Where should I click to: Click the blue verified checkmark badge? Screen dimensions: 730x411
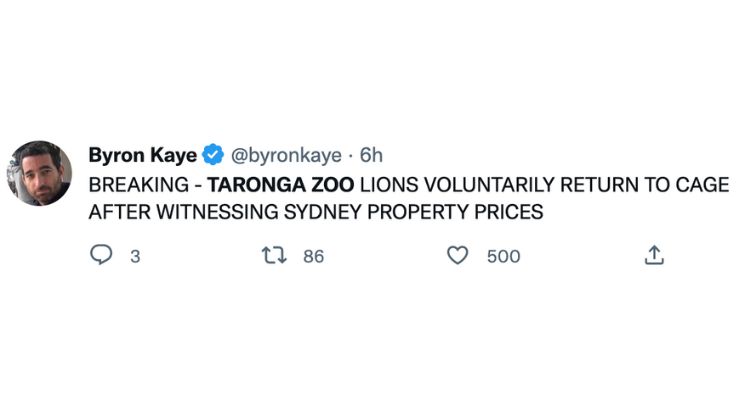[213, 155]
